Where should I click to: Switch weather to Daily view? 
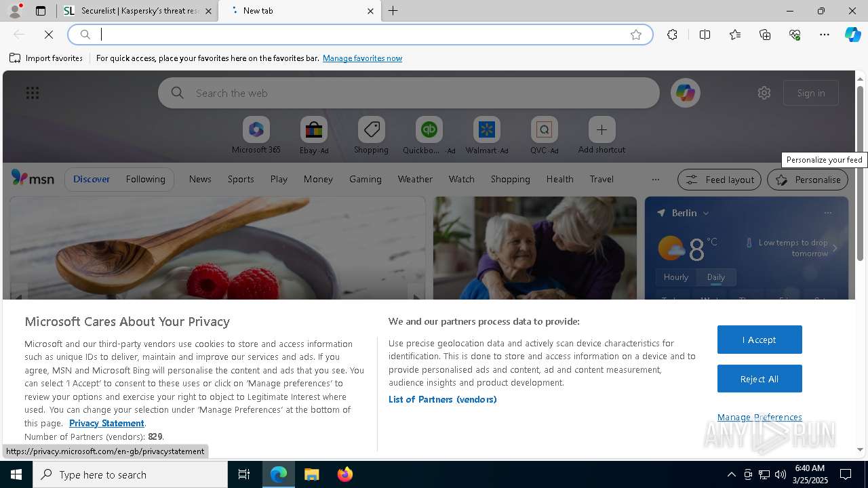(x=716, y=277)
